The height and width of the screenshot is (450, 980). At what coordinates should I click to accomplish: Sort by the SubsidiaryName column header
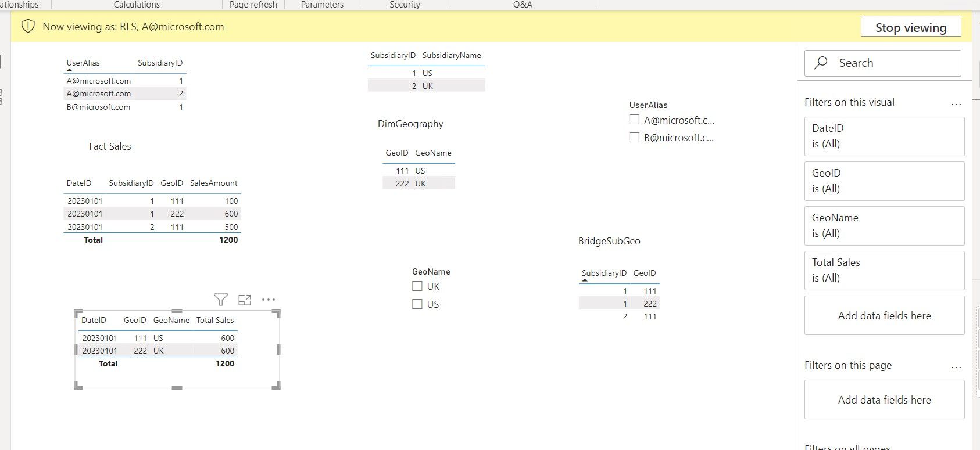tap(452, 55)
